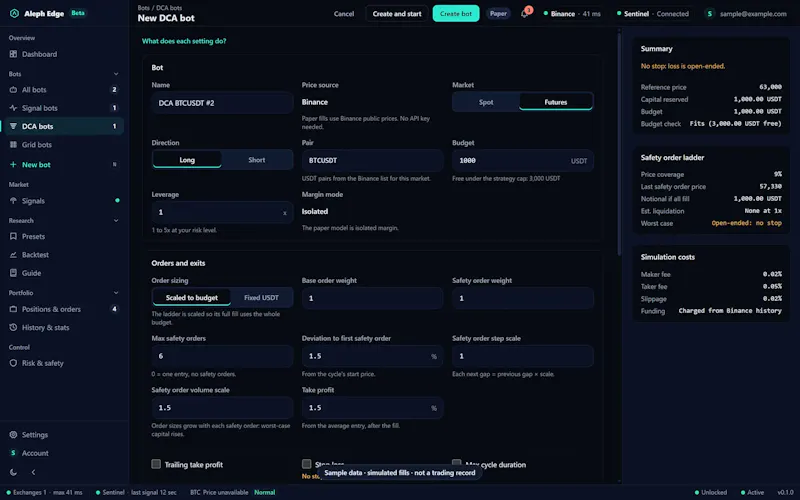Choose Fixed USDT order sizing
800x500 pixels.
point(261,297)
